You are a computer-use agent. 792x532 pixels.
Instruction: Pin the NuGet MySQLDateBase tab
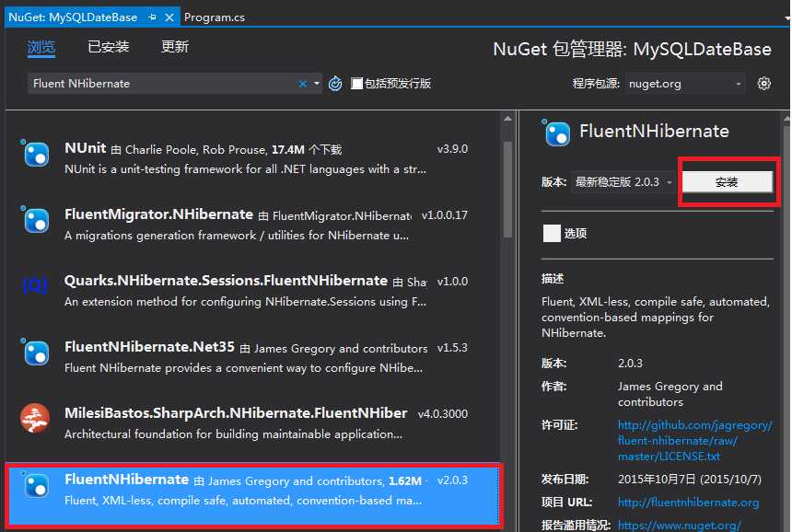(152, 17)
